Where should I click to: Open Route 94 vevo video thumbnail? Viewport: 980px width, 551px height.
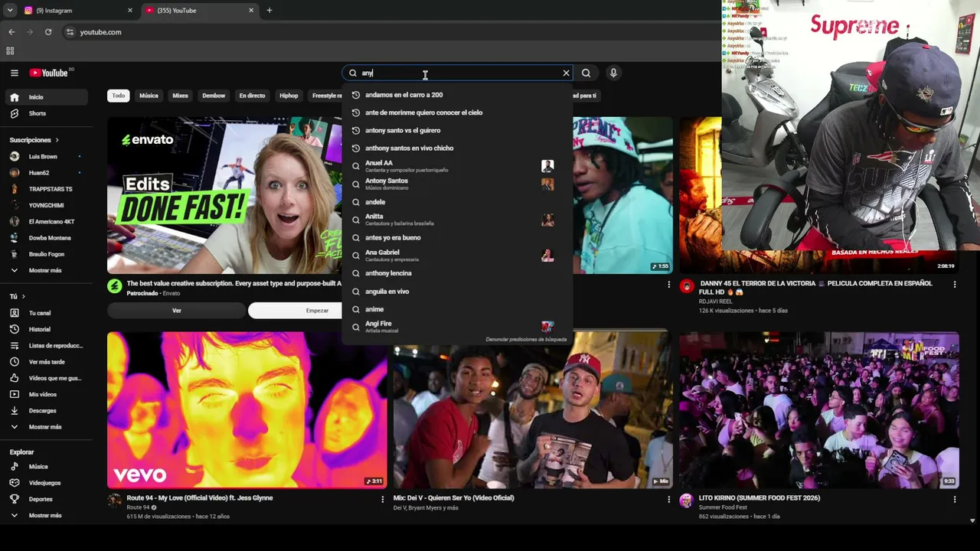[247, 409]
